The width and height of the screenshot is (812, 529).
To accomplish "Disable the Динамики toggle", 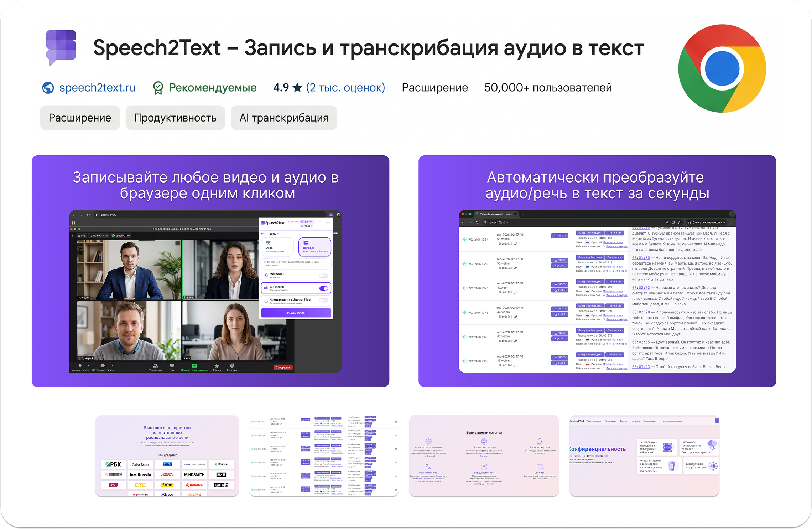I will 323,288.
